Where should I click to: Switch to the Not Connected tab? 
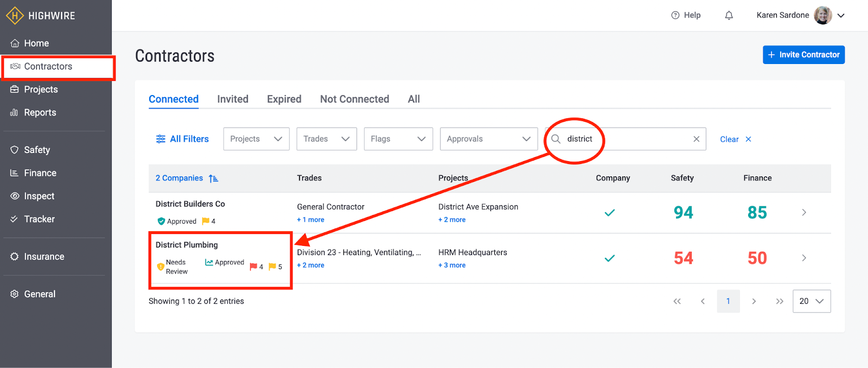click(355, 99)
